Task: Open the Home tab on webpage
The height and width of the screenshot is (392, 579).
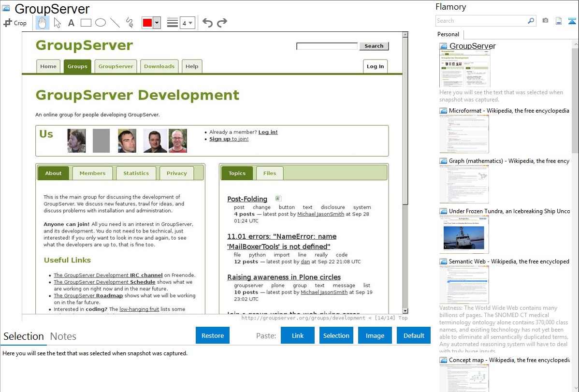Action: pyautogui.click(x=48, y=67)
